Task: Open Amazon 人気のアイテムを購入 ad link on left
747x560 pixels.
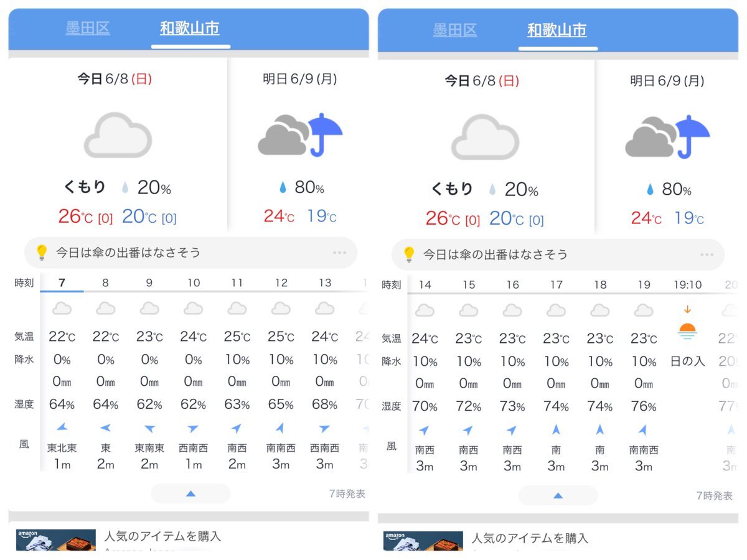Action: (162, 536)
